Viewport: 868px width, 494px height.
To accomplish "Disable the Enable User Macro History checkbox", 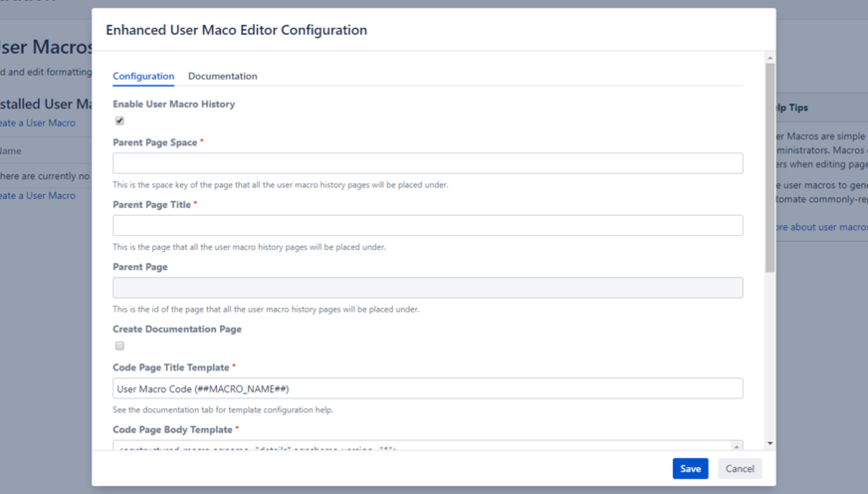I will pos(119,121).
